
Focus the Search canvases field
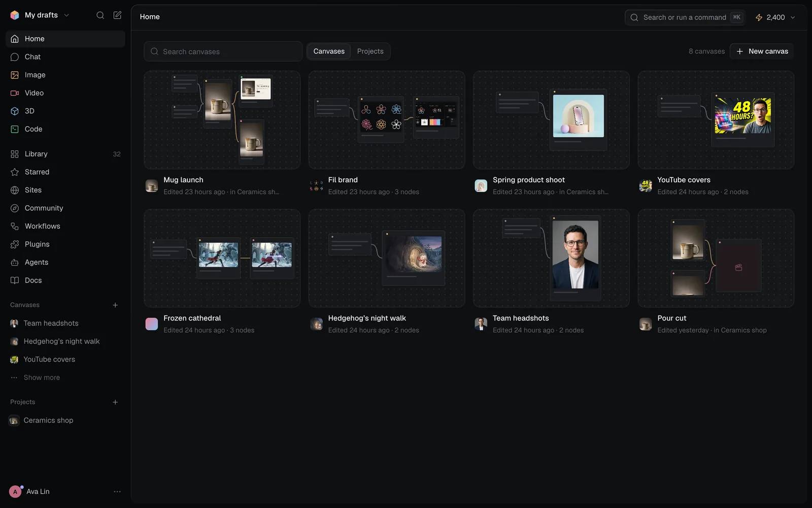click(x=223, y=51)
